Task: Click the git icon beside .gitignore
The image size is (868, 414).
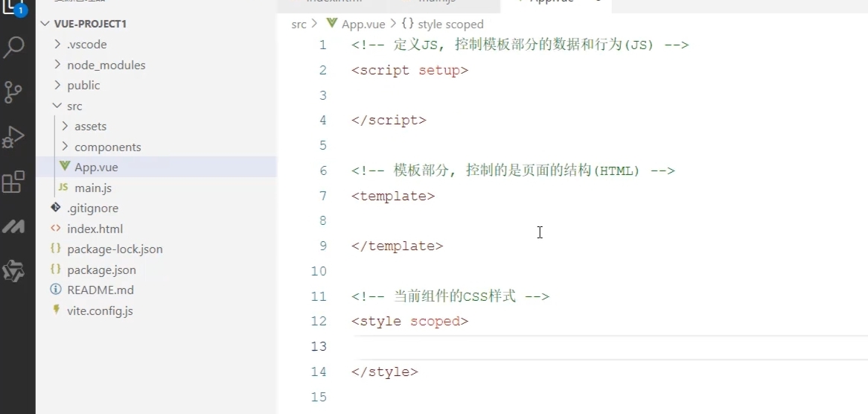Action: (x=55, y=208)
